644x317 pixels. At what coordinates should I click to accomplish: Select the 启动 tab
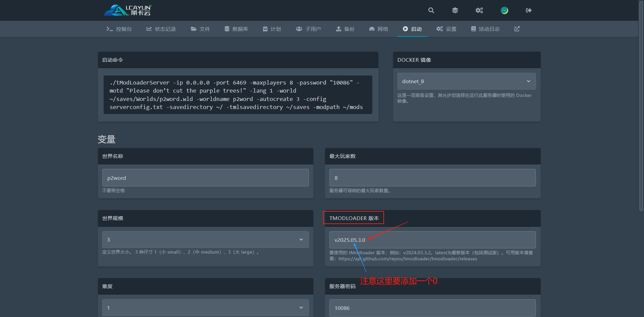pyautogui.click(x=412, y=29)
